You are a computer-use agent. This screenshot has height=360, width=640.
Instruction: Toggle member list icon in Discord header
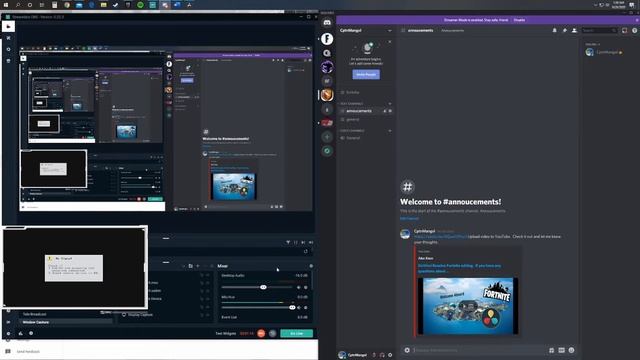coord(574,30)
